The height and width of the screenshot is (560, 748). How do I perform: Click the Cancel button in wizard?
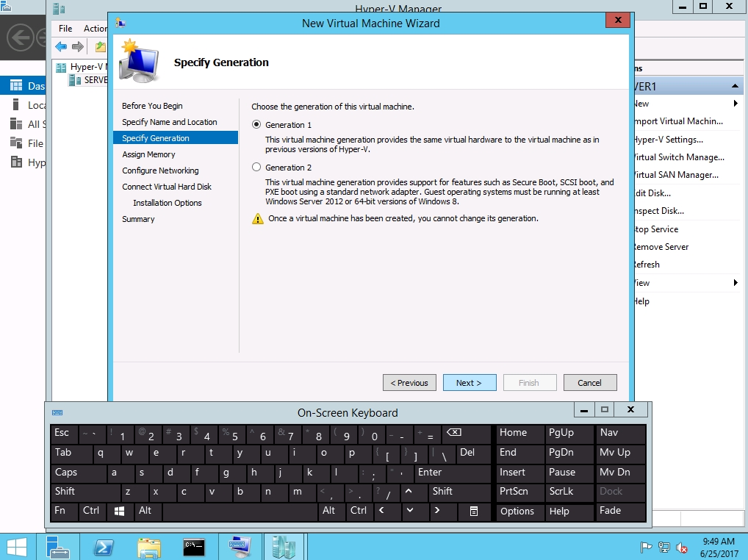tap(589, 383)
